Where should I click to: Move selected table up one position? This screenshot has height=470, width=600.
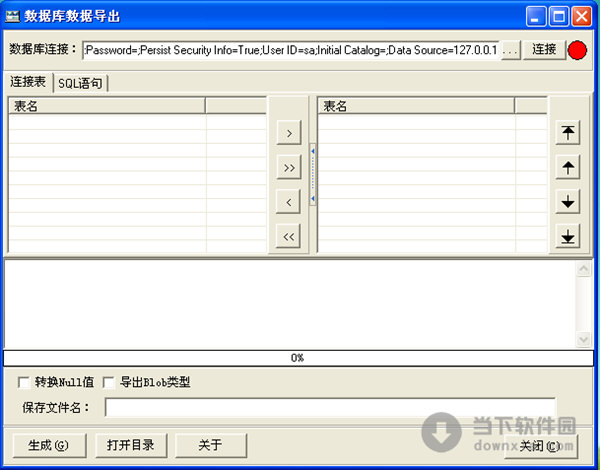tap(568, 167)
